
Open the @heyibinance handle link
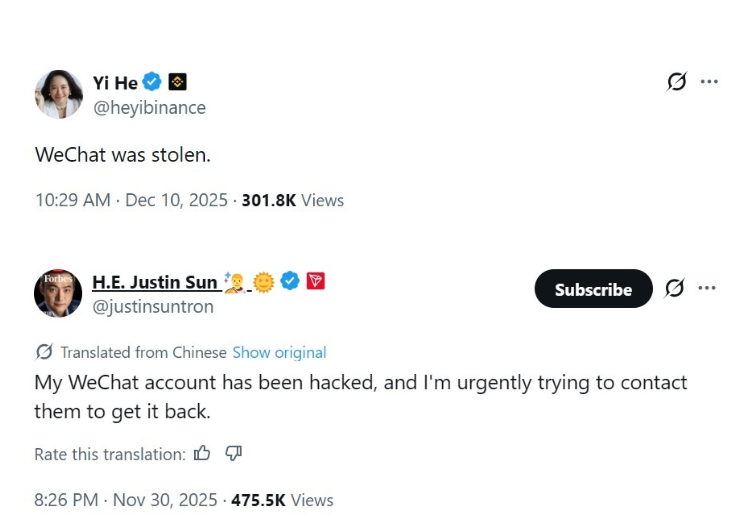pos(149,108)
